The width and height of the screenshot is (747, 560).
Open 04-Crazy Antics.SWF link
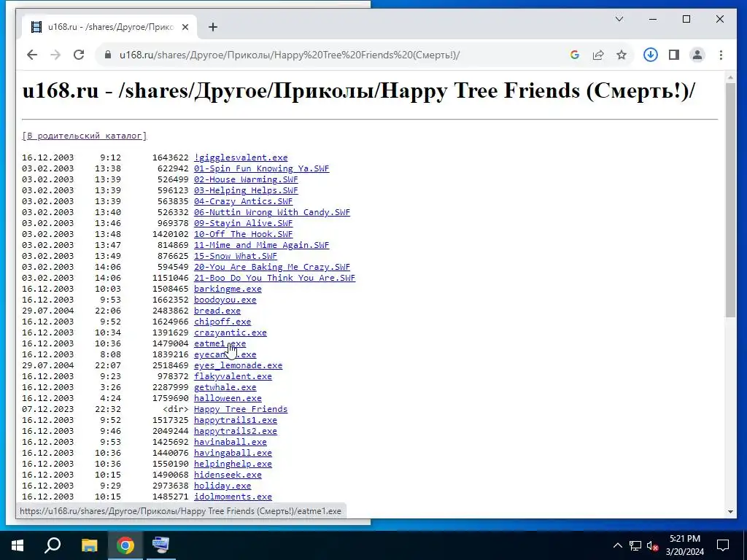pos(244,201)
